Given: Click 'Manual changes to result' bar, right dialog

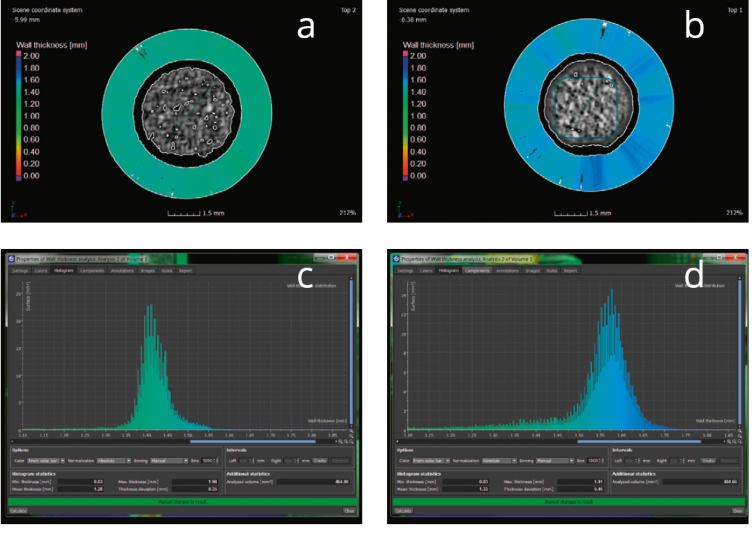Looking at the screenshot, I should click(569, 502).
